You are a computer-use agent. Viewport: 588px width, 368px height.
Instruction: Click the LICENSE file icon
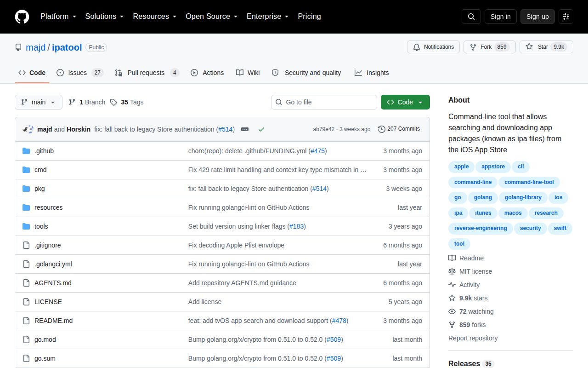(26, 302)
